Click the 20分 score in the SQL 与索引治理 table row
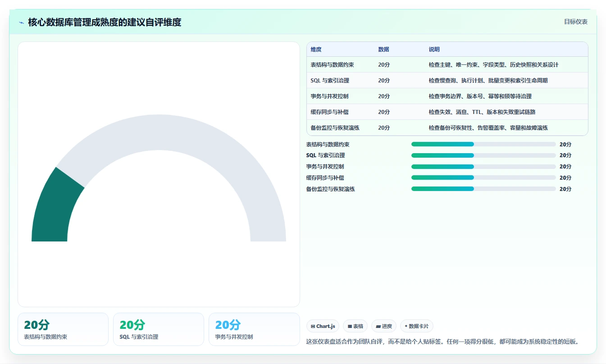Image resolution: width=606 pixels, height=364 pixels. point(384,81)
